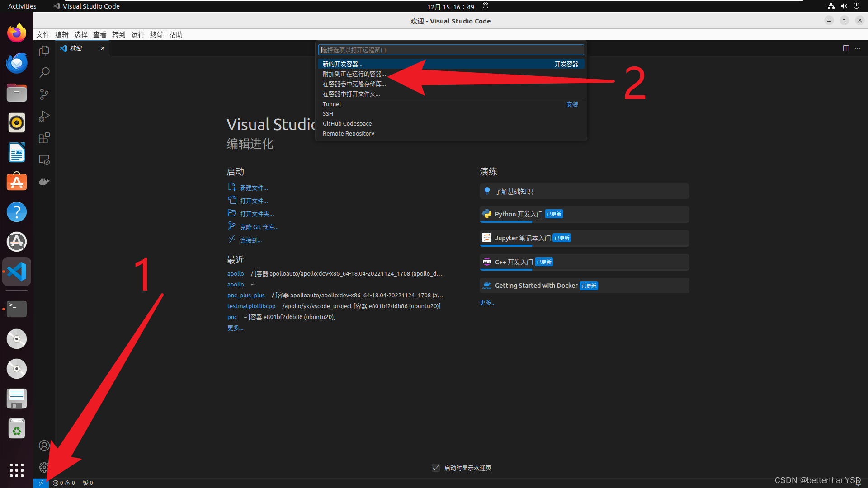
Task: Open the Accounts menu icon
Action: click(44, 446)
